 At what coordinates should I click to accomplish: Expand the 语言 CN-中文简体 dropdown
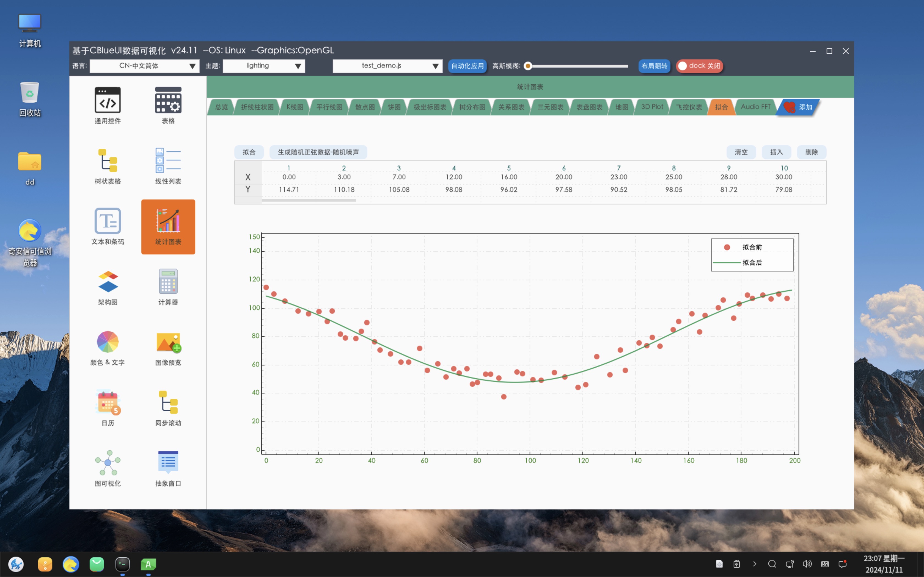pos(144,66)
